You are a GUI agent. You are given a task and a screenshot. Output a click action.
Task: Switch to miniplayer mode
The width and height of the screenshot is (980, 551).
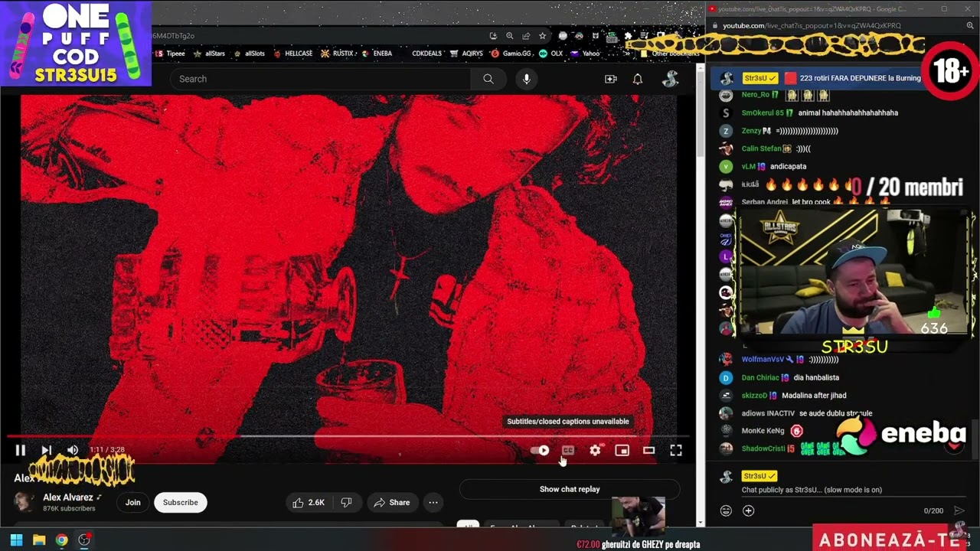(622, 451)
